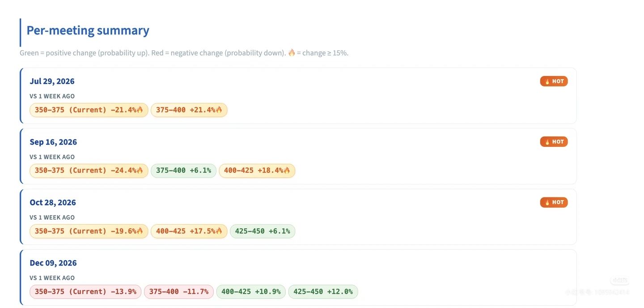Viewport: 644px width, 308px height.
Task: Open the Sep 16, 2026 meeting title
Action: 53,142
